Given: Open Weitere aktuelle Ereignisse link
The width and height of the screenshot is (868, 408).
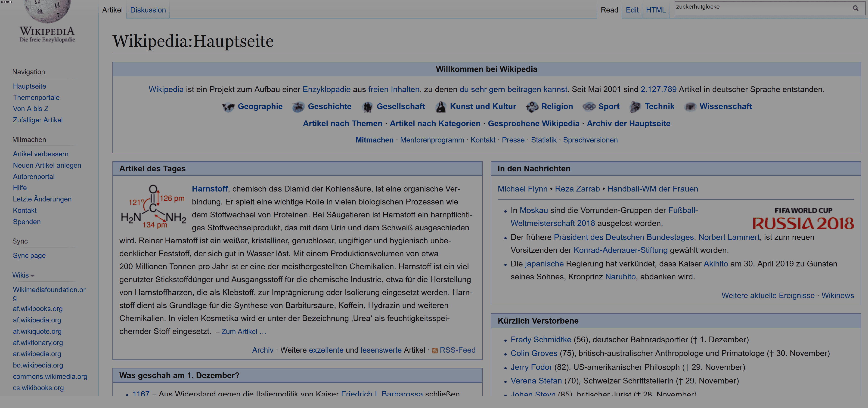Looking at the screenshot, I should tap(768, 296).
